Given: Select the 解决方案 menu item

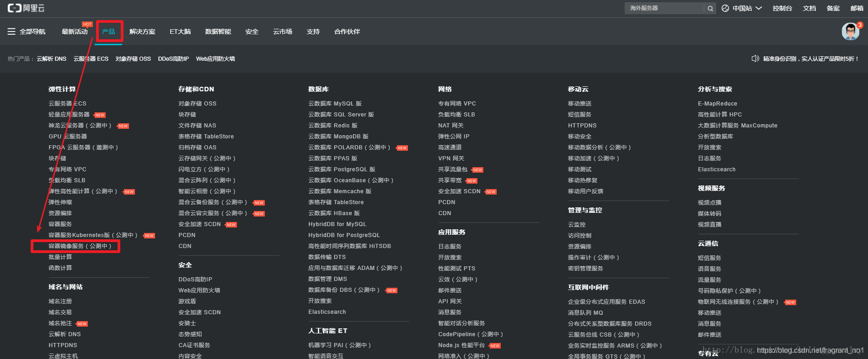Looking at the screenshot, I should pos(142,32).
